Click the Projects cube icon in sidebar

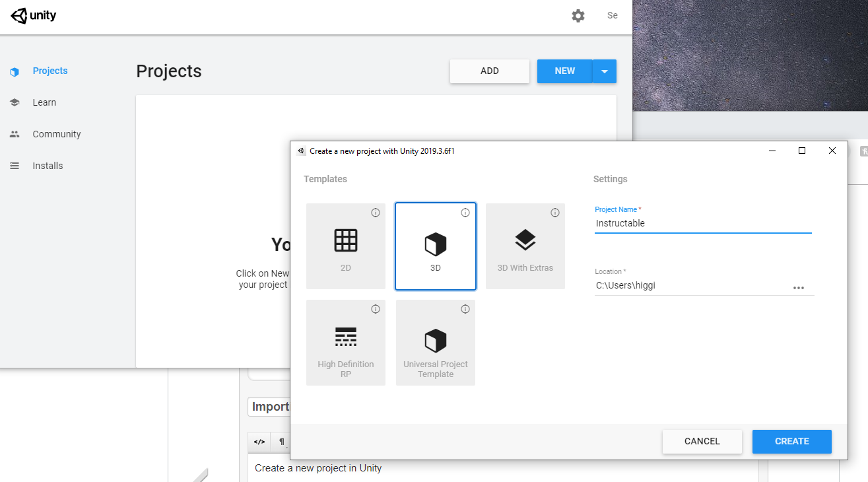15,71
